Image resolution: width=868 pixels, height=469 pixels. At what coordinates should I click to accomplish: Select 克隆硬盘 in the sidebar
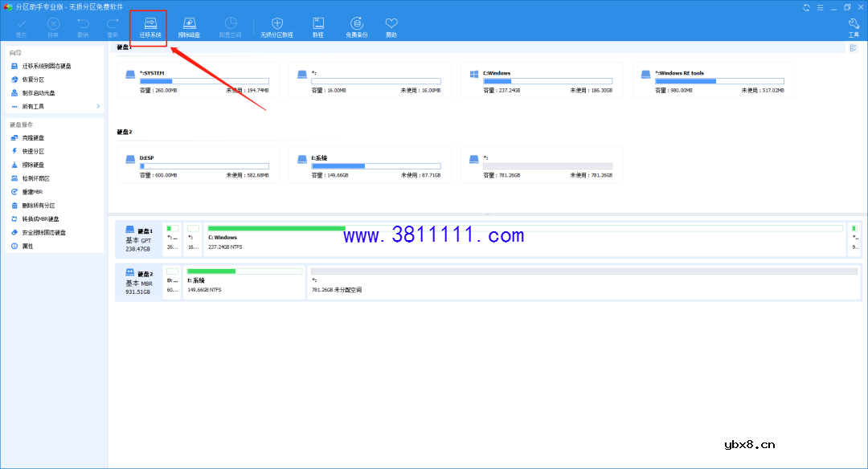point(34,138)
